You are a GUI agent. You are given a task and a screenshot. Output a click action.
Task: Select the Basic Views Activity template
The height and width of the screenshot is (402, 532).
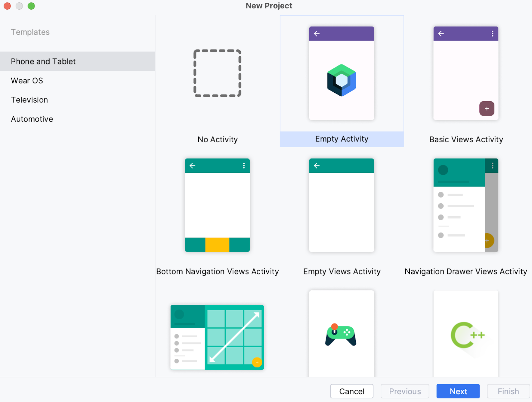465,73
